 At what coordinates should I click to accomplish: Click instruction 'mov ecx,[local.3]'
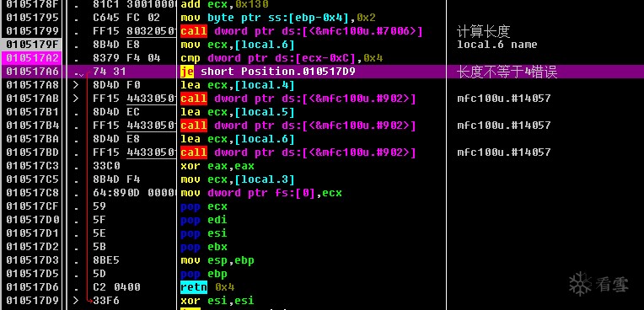[x=238, y=179]
